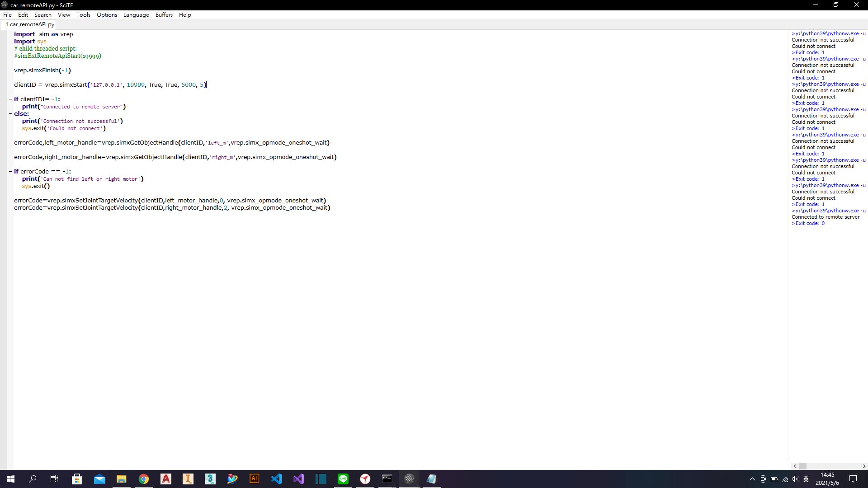This screenshot has width=868, height=488.
Task: Open Task View on the taskbar
Action: (54, 479)
